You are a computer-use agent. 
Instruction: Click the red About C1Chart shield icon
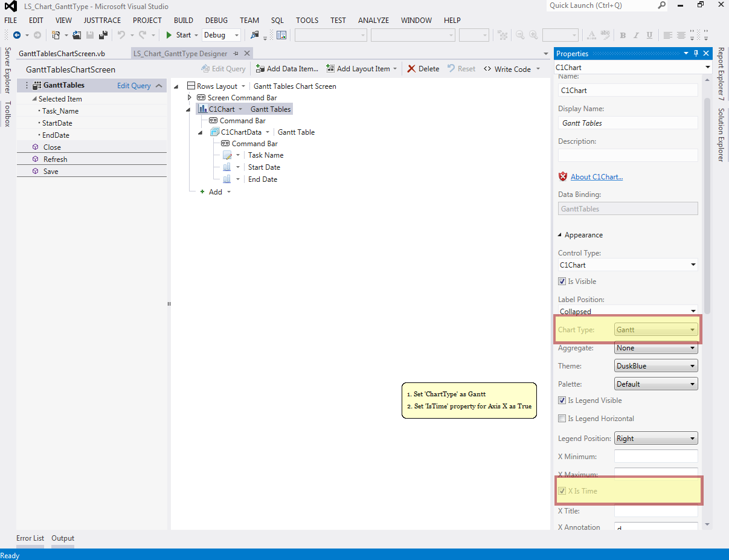563,176
